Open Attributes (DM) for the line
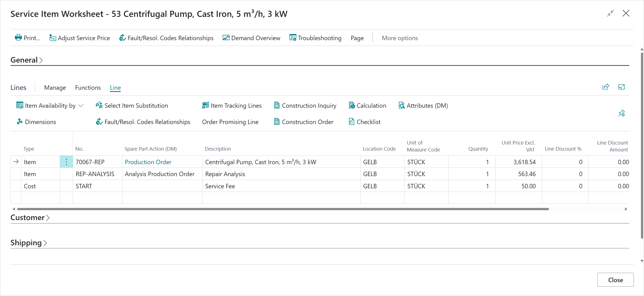The width and height of the screenshot is (644, 296). (423, 105)
